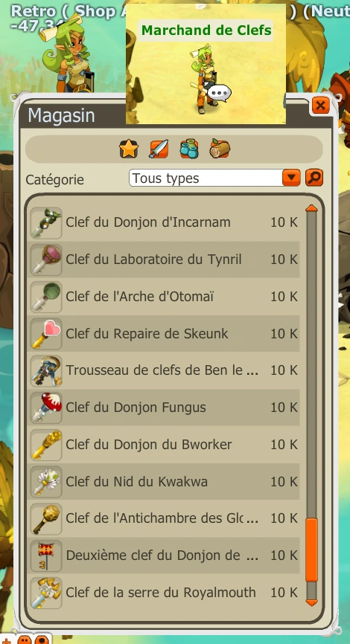Open the Catégorie dropdown arrow
Screen dimensions: 350x644
tap(292, 178)
